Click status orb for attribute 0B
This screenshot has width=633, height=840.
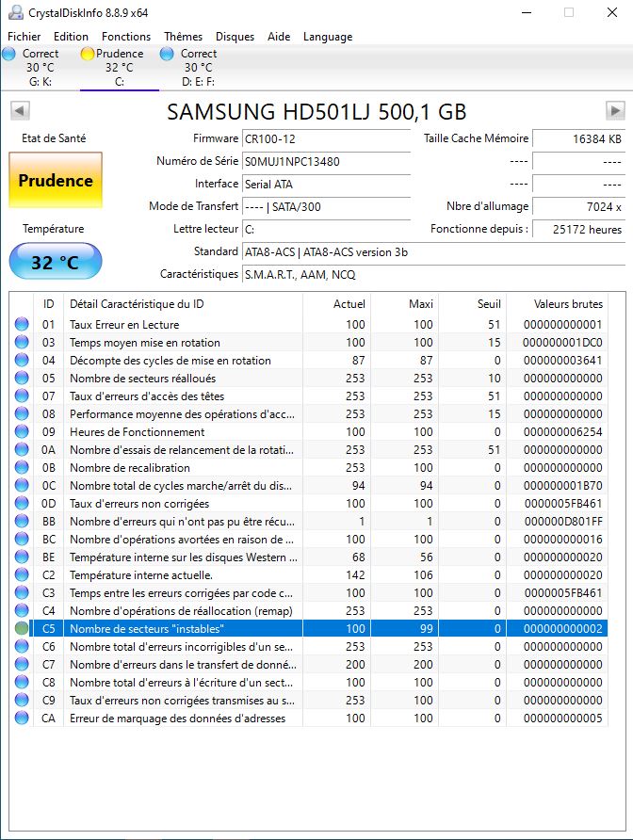[x=22, y=467]
